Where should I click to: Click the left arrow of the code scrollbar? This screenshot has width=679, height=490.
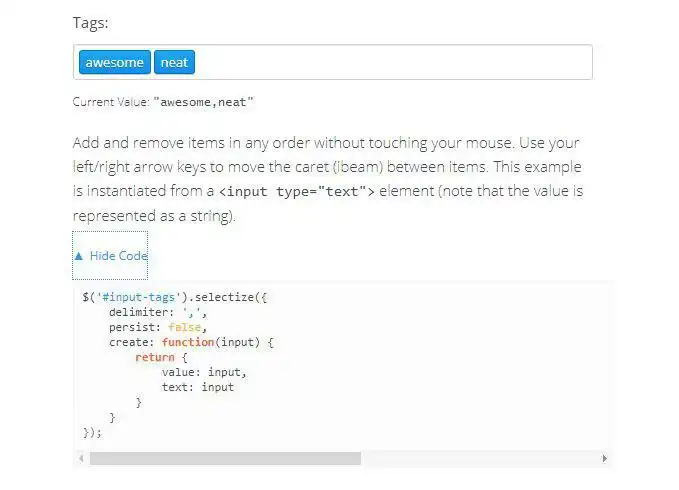click(x=80, y=458)
